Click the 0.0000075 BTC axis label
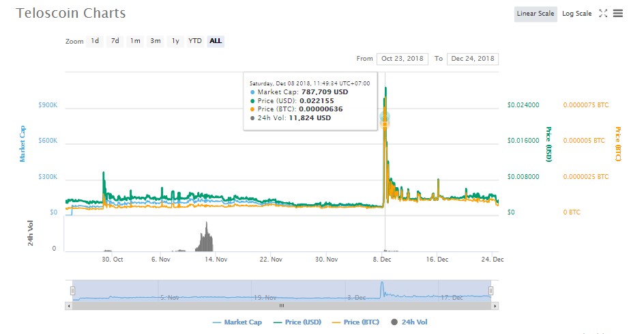The height and width of the screenshot is (334, 644). tap(586, 105)
